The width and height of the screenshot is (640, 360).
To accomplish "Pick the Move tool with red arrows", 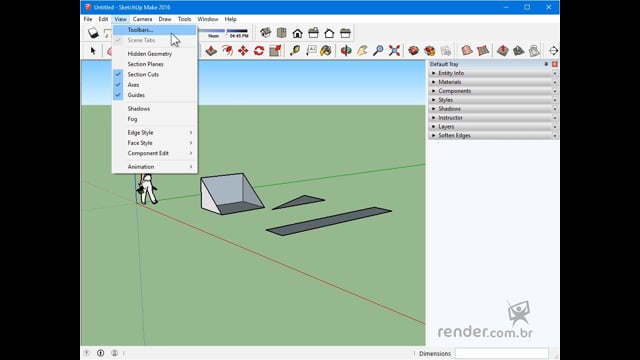I will coord(243,51).
